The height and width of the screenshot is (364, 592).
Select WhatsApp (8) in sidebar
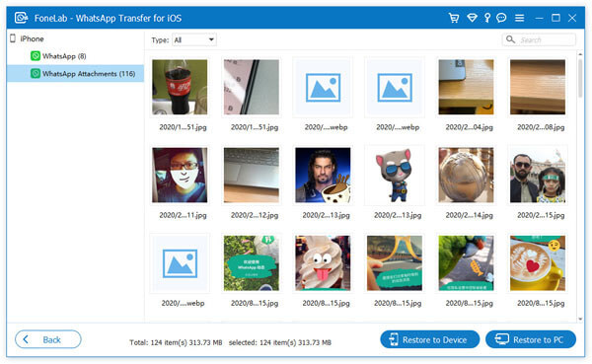[x=58, y=56]
